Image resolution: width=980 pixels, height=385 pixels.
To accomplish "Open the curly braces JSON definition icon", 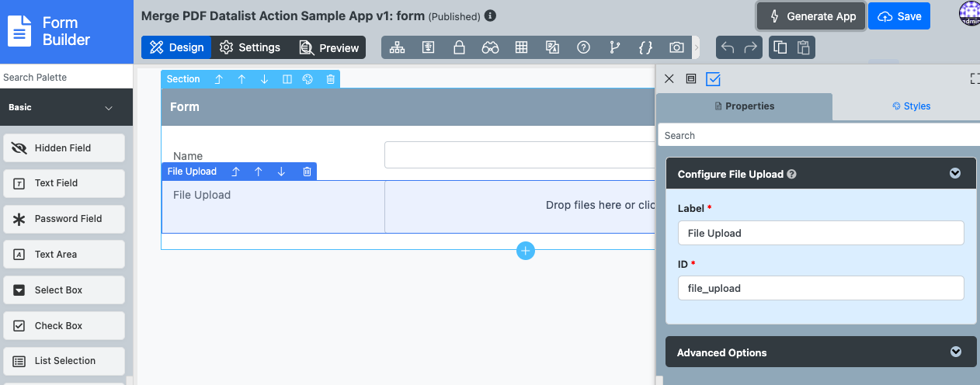I will (645, 47).
